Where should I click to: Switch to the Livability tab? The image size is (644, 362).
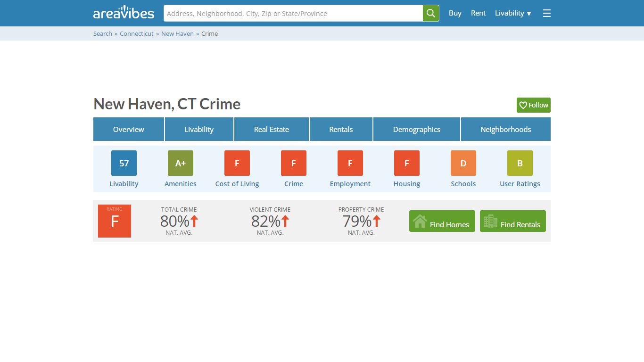(199, 129)
